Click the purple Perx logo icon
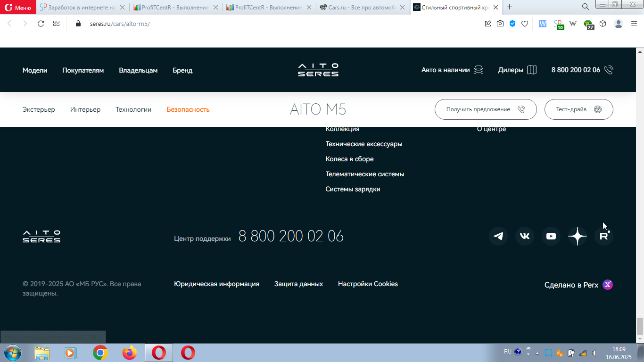This screenshot has width=644, height=362. (608, 285)
